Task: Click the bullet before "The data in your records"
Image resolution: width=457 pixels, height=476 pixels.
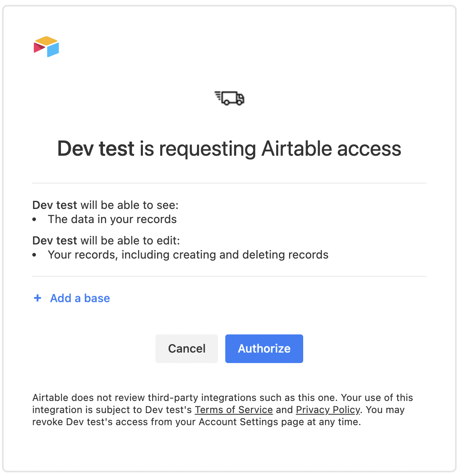Action: tap(34, 219)
